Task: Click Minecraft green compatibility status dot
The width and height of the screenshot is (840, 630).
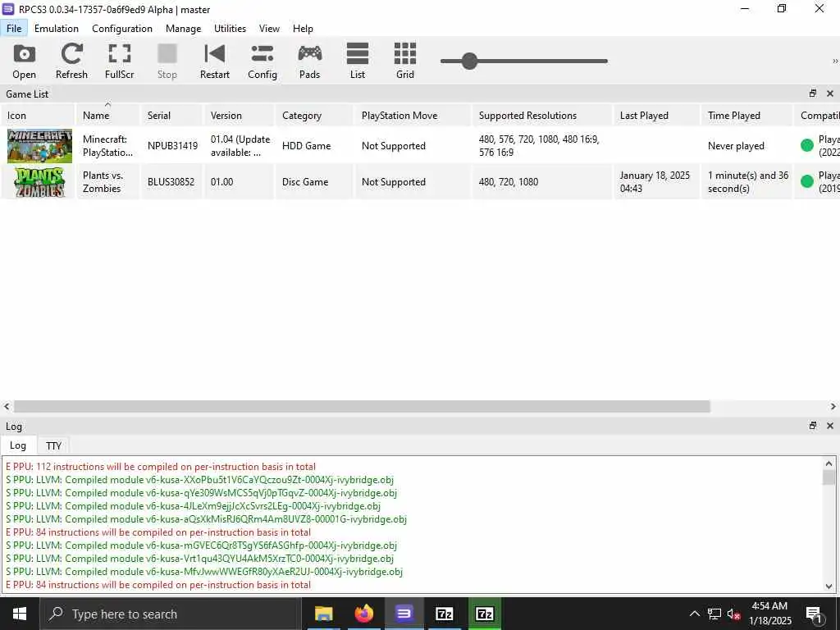Action: 807,145
